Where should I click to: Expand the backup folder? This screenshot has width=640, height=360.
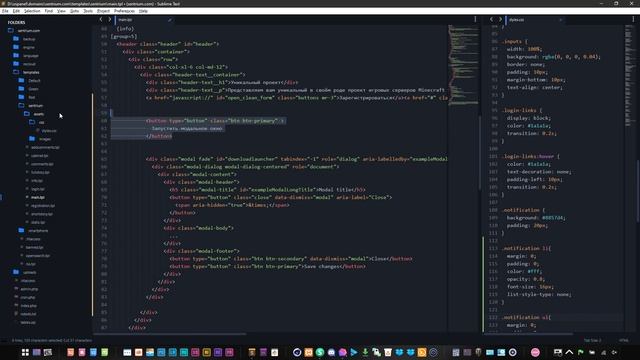24,39
